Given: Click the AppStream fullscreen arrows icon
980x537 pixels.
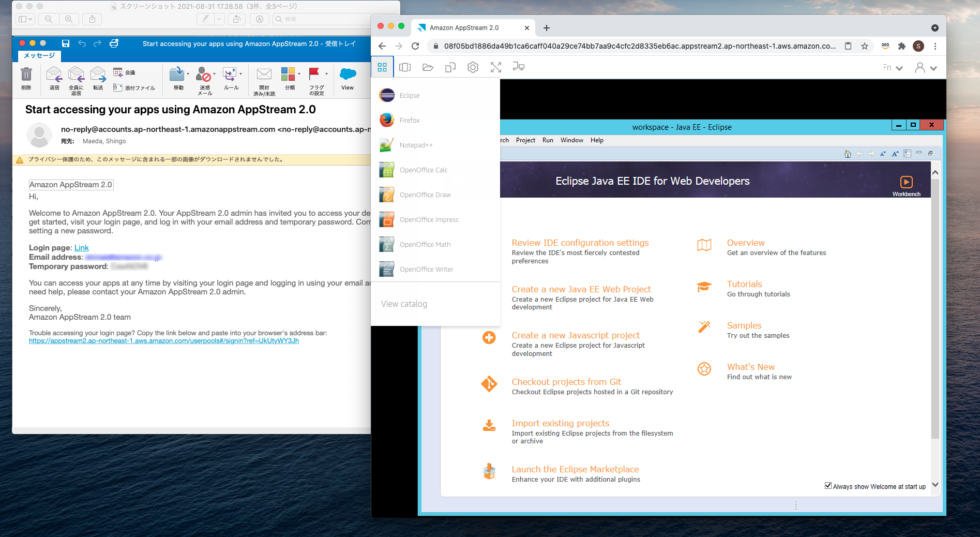Looking at the screenshot, I should click(x=496, y=67).
